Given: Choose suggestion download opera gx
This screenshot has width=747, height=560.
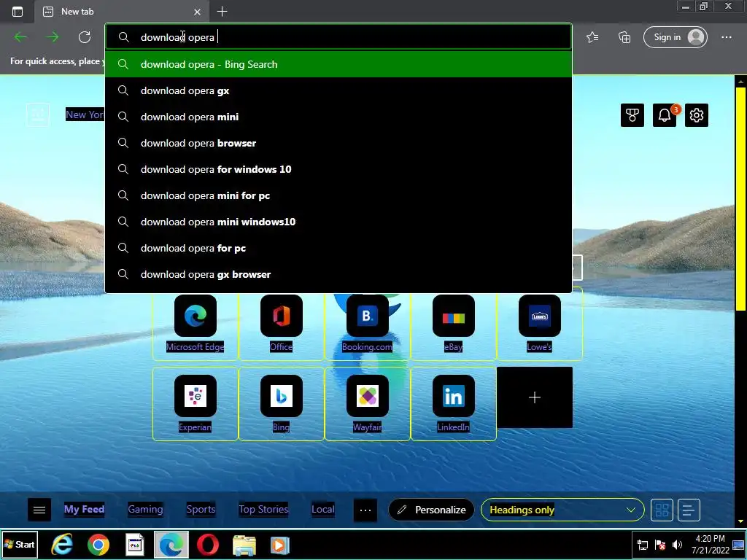Looking at the screenshot, I should (338, 90).
